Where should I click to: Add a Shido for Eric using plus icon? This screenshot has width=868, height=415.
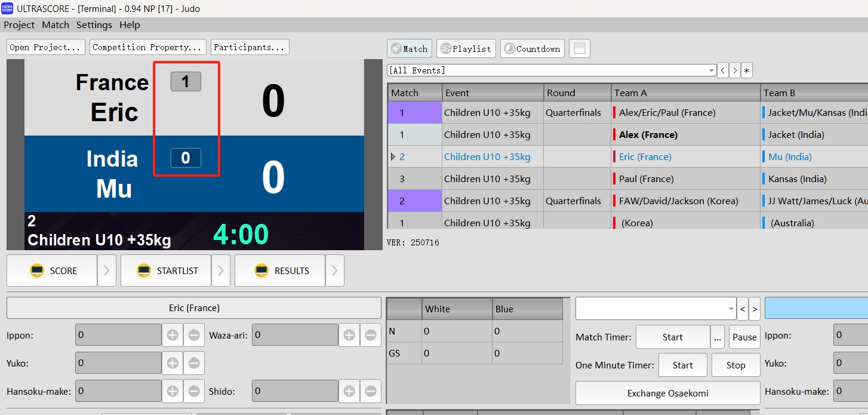coord(349,392)
